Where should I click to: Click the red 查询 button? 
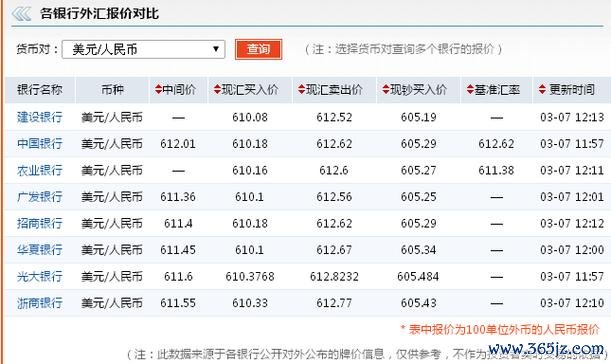[x=258, y=49]
